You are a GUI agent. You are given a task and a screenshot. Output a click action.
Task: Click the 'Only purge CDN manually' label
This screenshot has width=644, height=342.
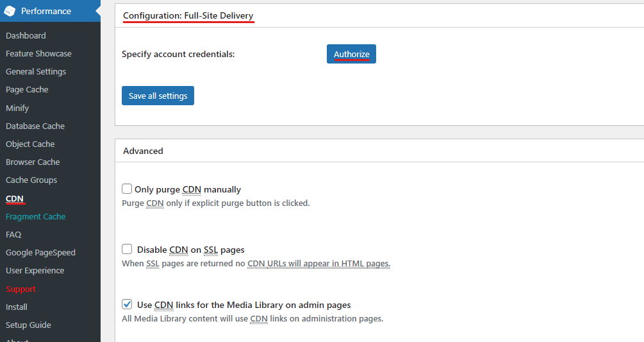pos(188,189)
